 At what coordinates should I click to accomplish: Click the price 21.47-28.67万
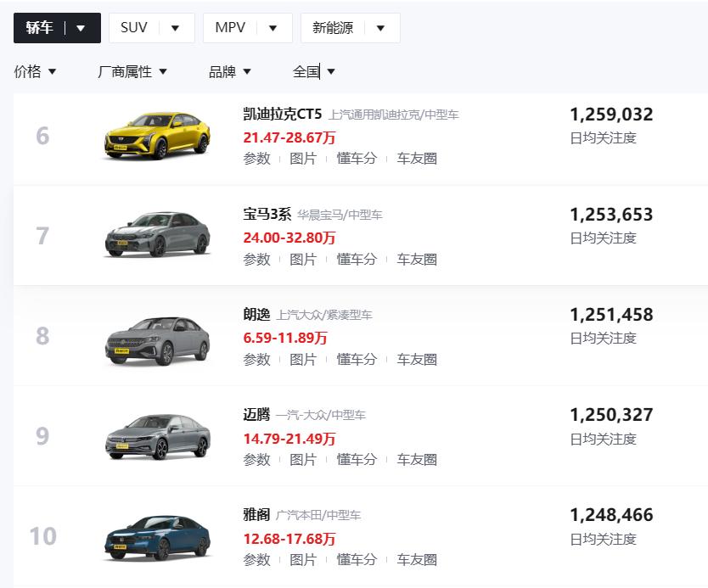click(x=289, y=137)
